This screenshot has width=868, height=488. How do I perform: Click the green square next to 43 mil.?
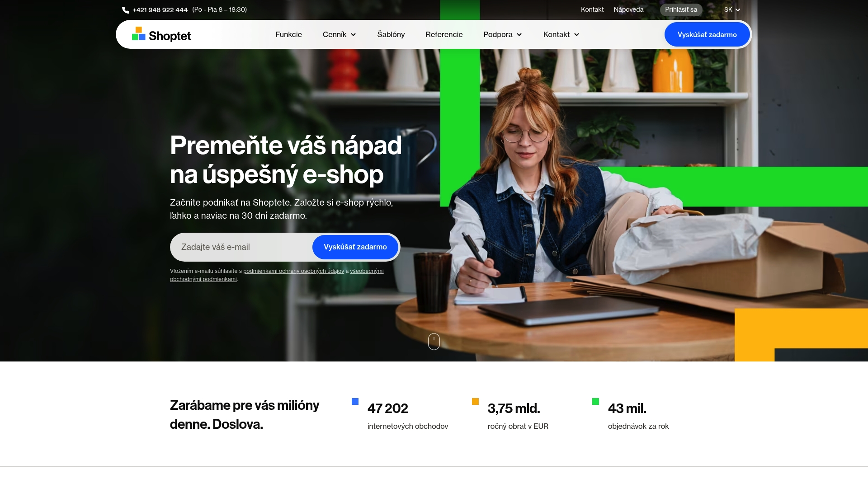coord(595,401)
